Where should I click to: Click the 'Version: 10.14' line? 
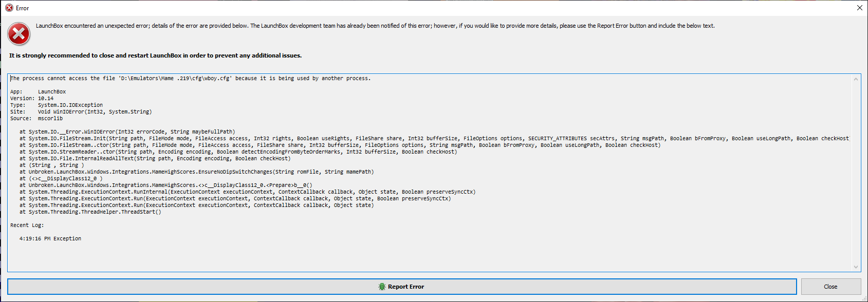[x=32, y=99]
